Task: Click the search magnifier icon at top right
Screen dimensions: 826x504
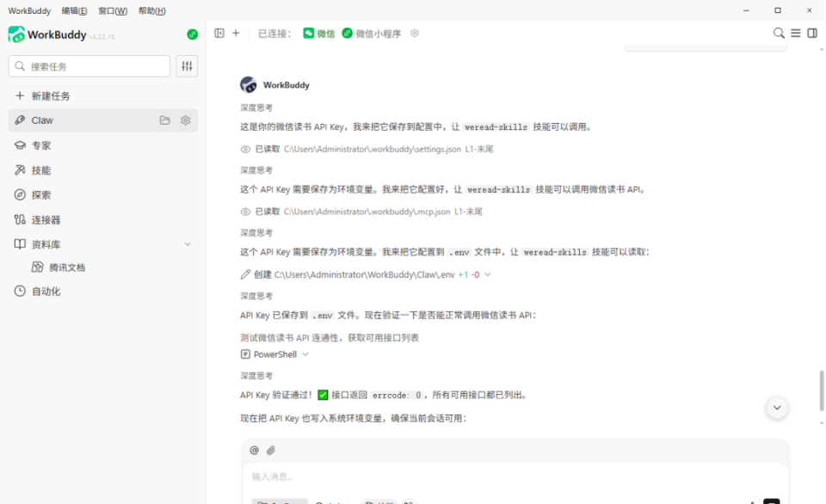Action: point(779,34)
